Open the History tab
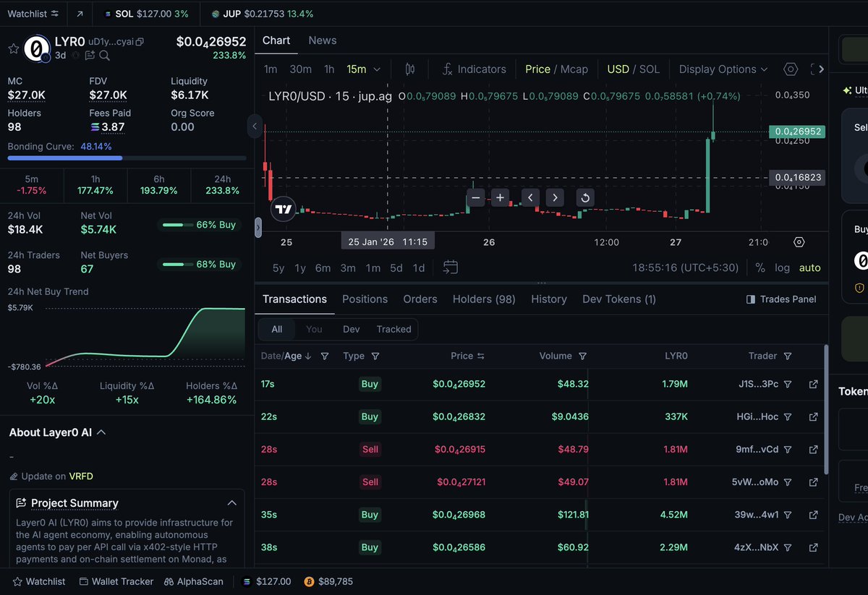The height and width of the screenshot is (595, 868). click(x=549, y=299)
